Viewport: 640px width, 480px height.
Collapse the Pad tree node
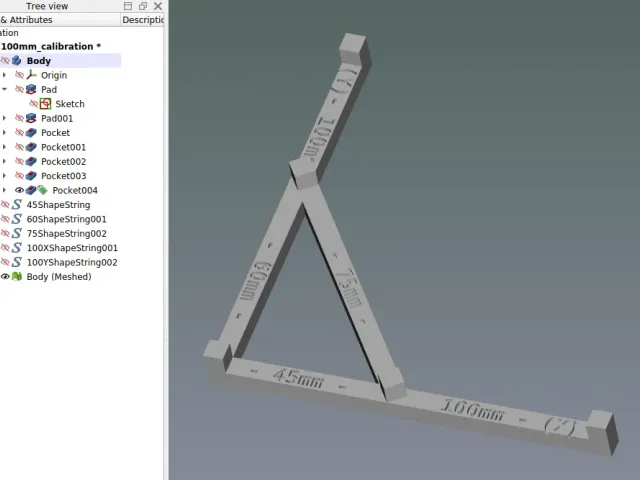(x=4, y=89)
